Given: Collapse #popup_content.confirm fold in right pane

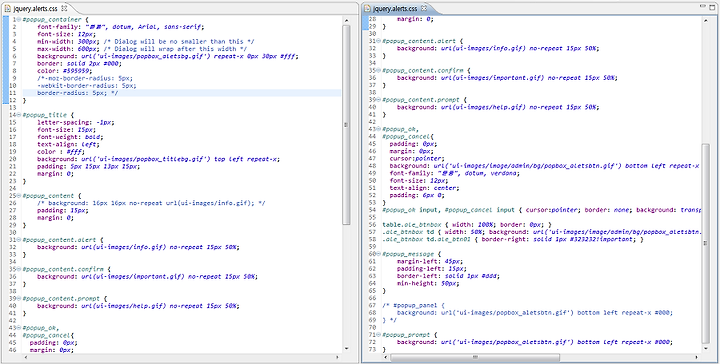Looking at the screenshot, I should click(379, 70).
